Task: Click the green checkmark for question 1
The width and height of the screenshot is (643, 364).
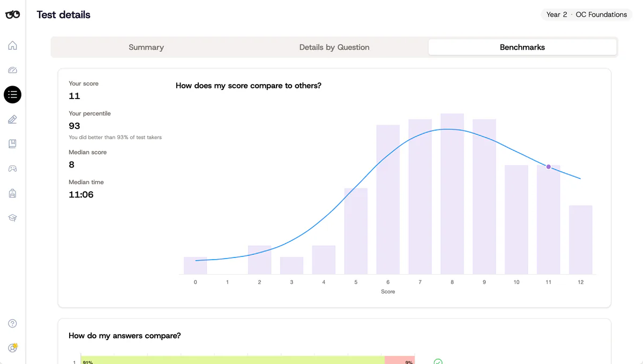Action: (x=438, y=362)
